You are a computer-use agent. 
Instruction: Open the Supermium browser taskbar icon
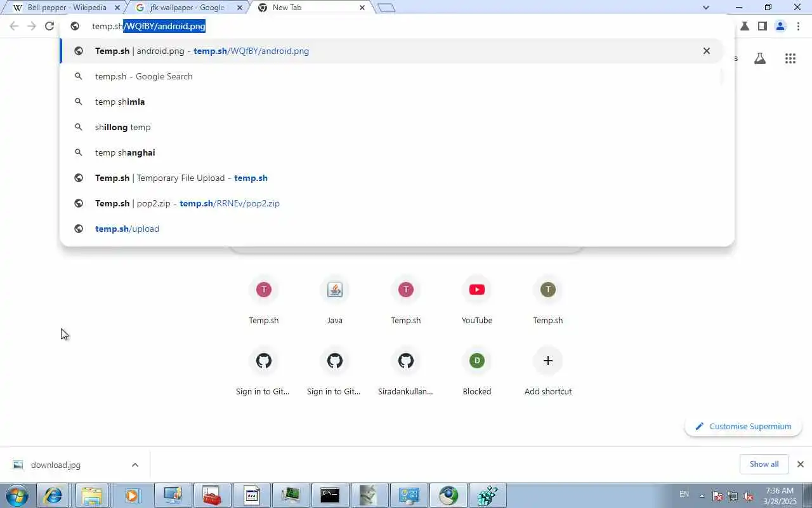point(449,495)
